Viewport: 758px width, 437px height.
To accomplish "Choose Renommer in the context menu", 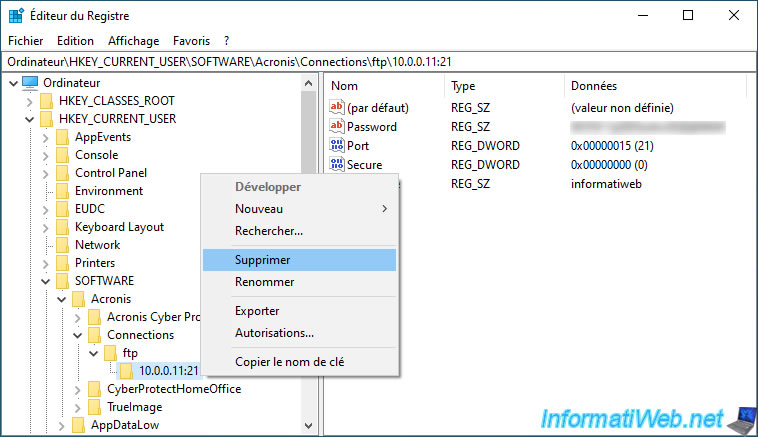I will 300,282.
